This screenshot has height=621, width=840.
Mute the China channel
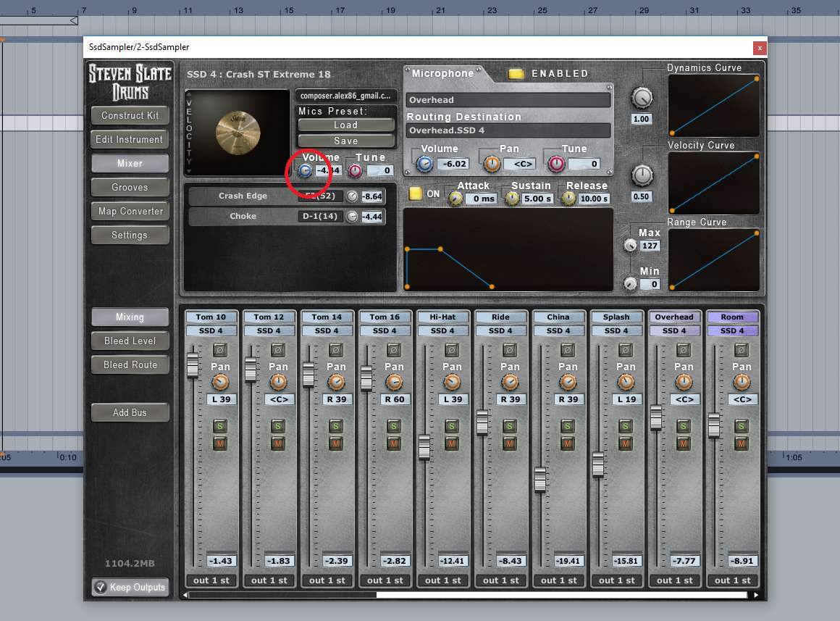[567, 443]
